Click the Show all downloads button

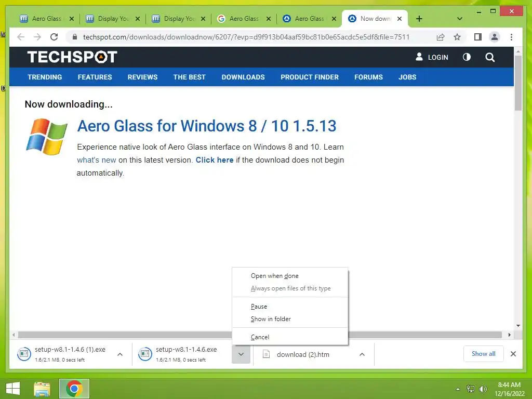point(483,354)
